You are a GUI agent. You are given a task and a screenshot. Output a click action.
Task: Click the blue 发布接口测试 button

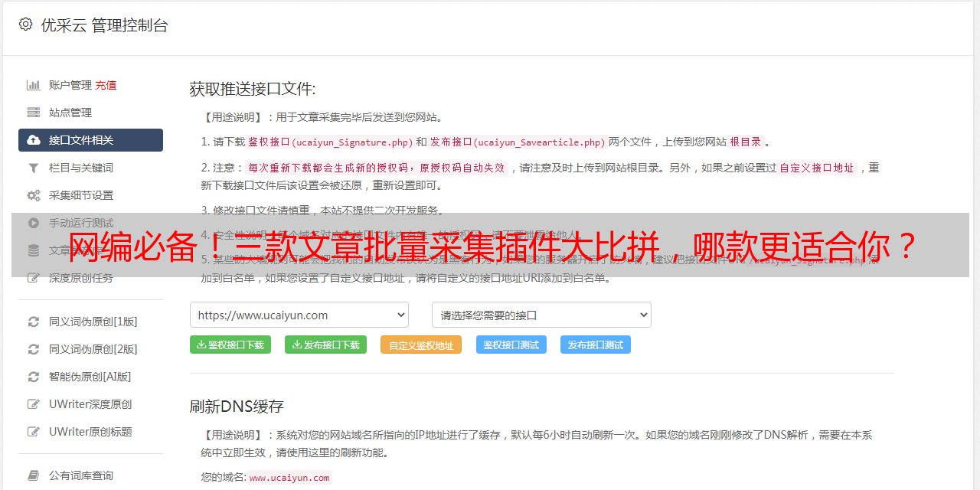pos(596,345)
